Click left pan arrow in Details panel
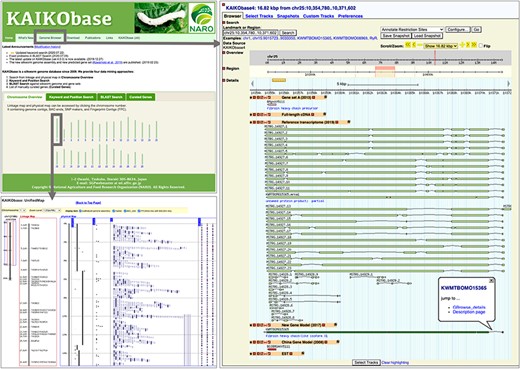 [x=253, y=84]
